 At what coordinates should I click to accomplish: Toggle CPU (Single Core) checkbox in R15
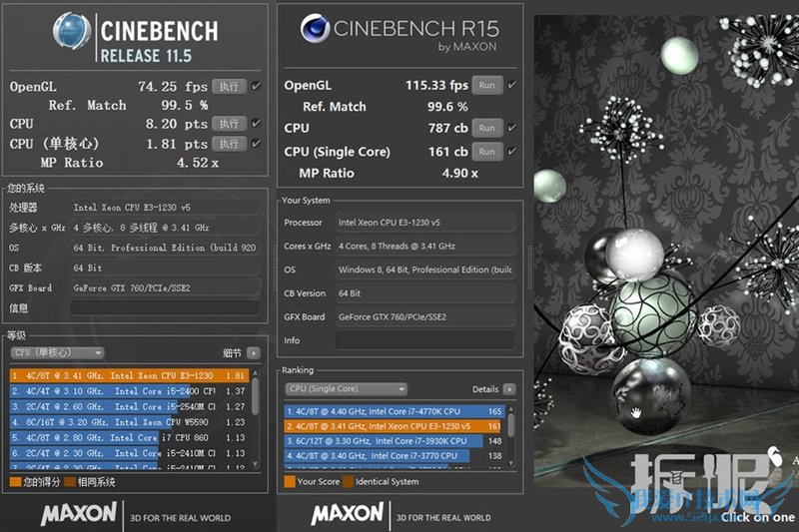511,151
